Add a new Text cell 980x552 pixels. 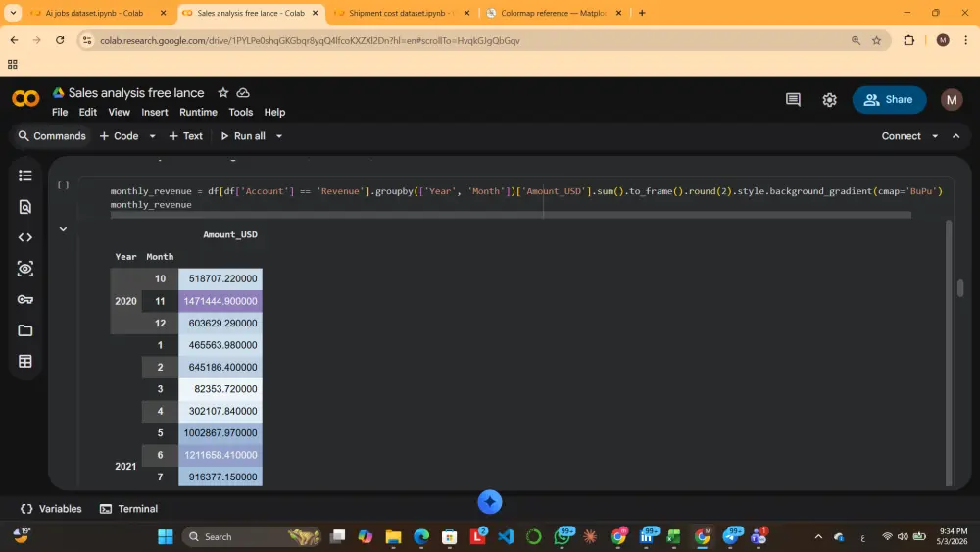pos(185,136)
